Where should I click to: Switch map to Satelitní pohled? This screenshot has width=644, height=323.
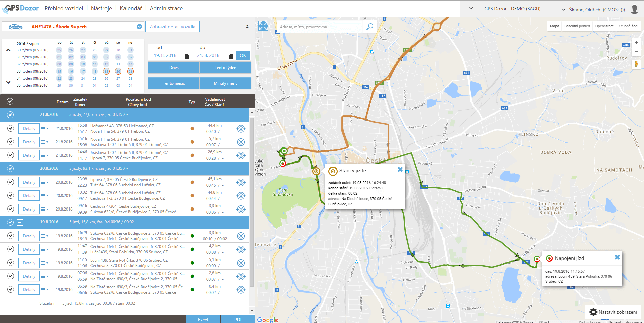click(577, 26)
